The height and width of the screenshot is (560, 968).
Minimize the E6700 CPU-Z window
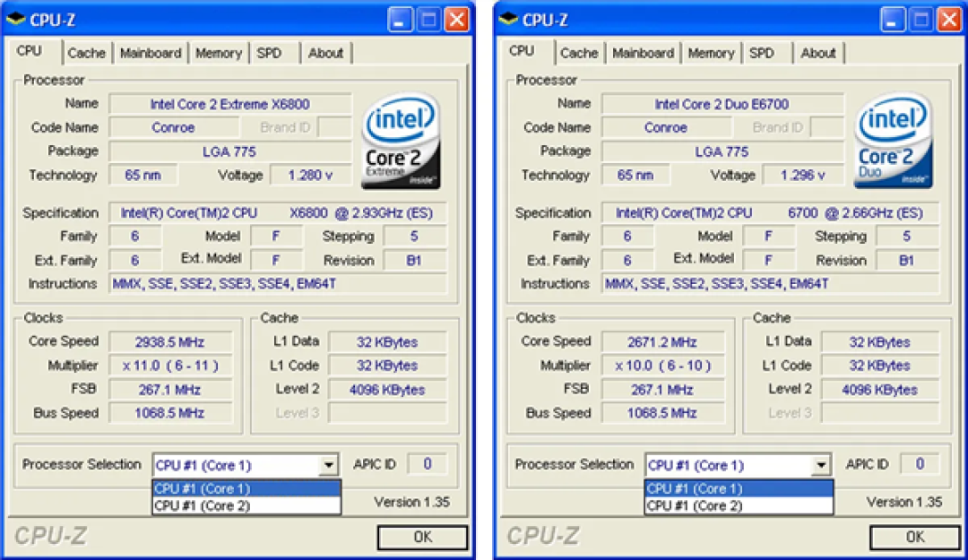[x=892, y=20]
